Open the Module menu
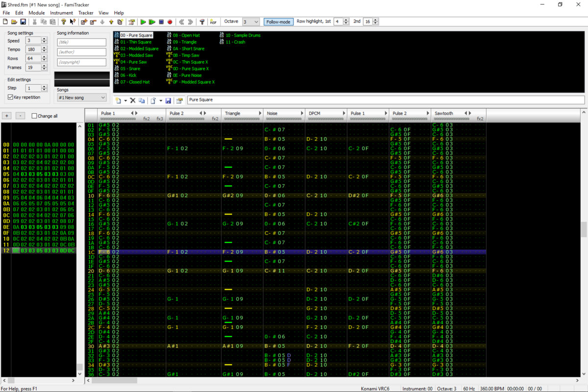This screenshot has width=588, height=392. (36, 13)
